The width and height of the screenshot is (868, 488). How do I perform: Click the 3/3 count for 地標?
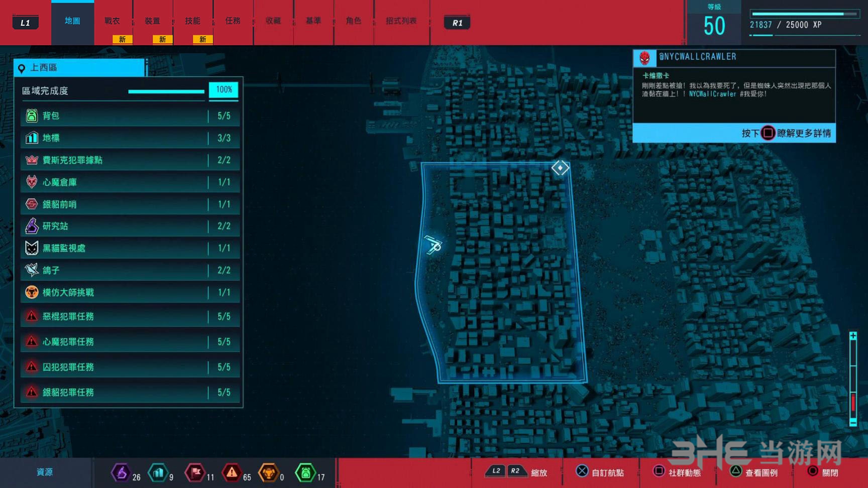(224, 138)
